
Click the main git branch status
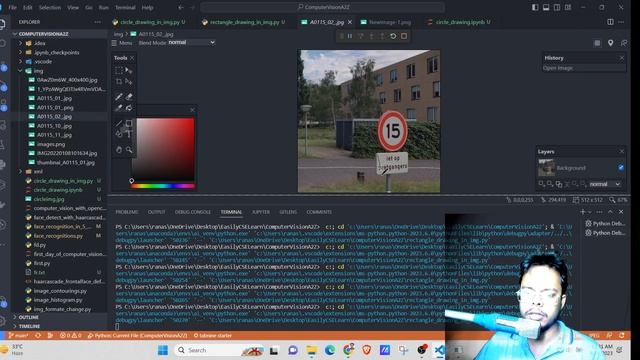click(18, 336)
